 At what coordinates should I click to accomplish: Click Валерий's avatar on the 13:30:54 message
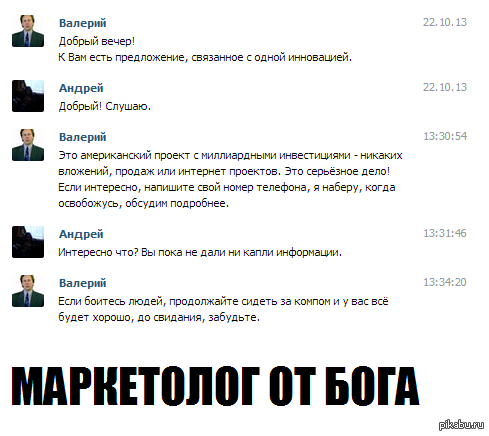[28, 145]
